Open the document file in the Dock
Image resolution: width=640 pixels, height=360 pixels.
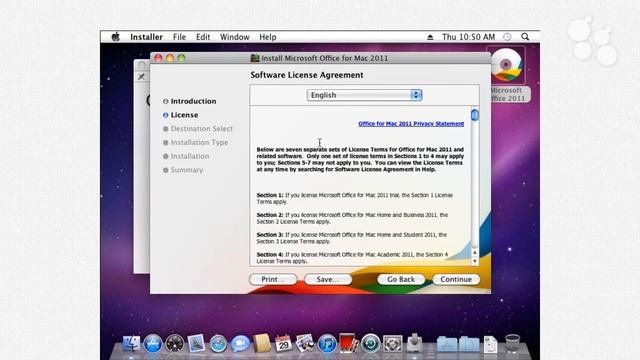[491, 344]
